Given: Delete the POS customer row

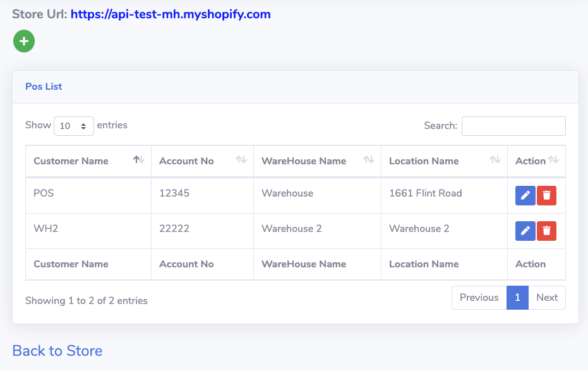Looking at the screenshot, I should point(546,196).
